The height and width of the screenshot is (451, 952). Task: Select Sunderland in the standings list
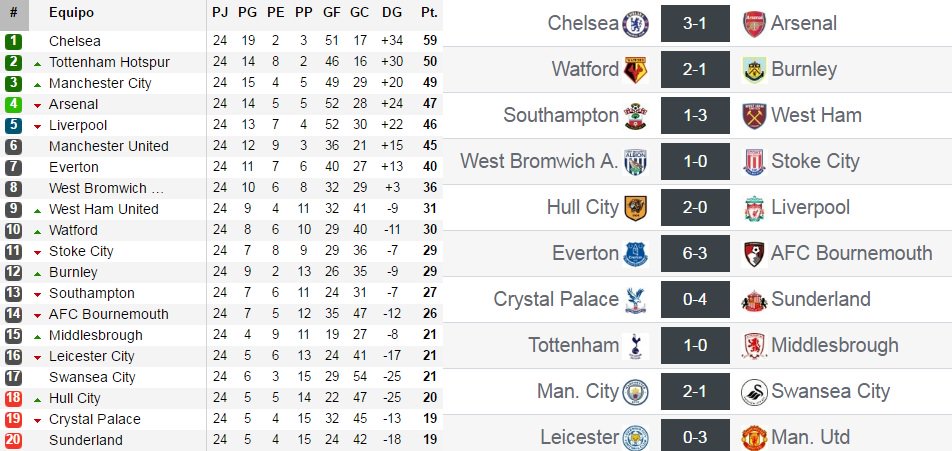[86, 441]
